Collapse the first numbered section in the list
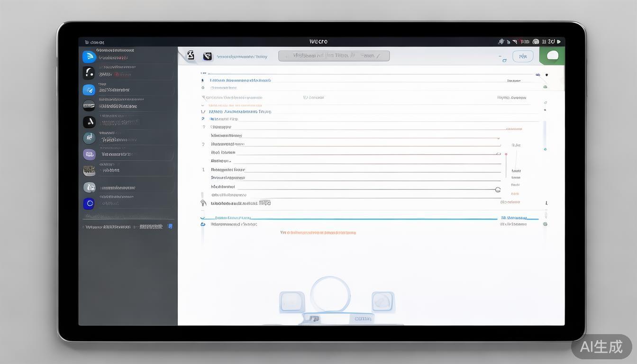The image size is (637, 364). (203, 112)
